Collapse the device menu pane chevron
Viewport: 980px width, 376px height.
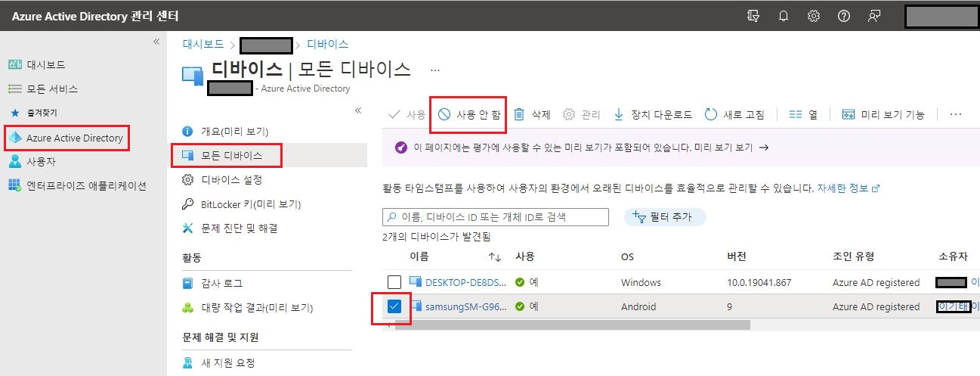coord(358,110)
